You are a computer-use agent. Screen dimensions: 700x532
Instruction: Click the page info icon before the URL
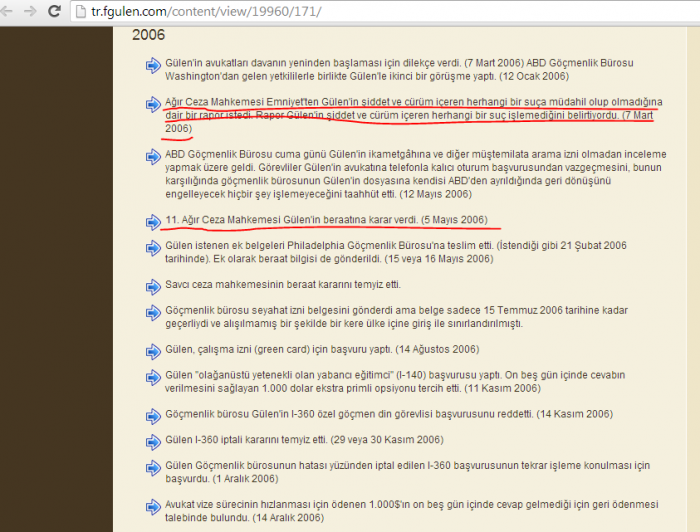point(81,13)
